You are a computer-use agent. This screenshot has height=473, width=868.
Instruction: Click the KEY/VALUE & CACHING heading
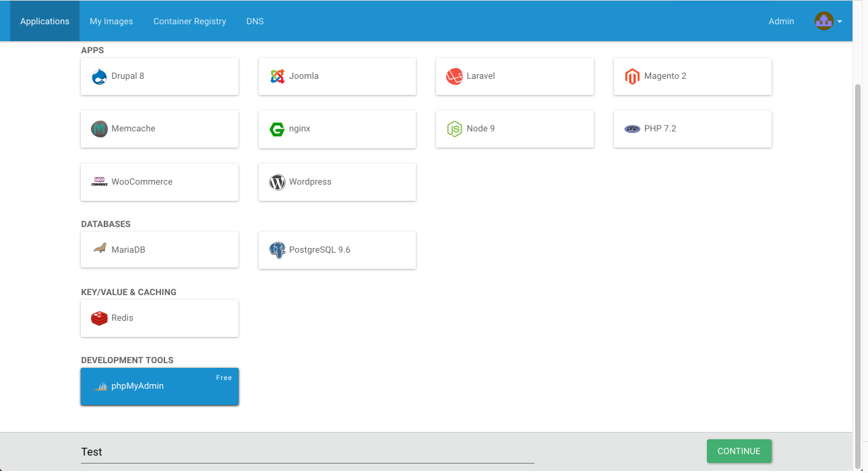[x=129, y=292]
